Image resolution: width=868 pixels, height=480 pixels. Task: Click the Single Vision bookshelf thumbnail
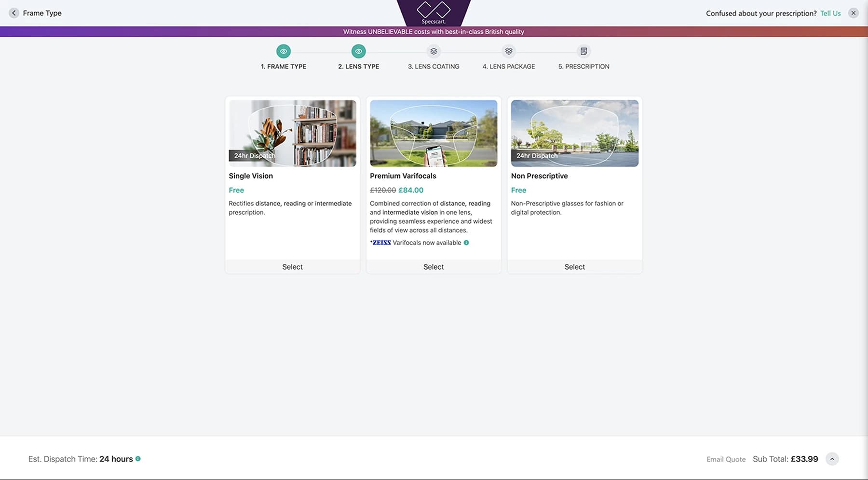pyautogui.click(x=292, y=133)
